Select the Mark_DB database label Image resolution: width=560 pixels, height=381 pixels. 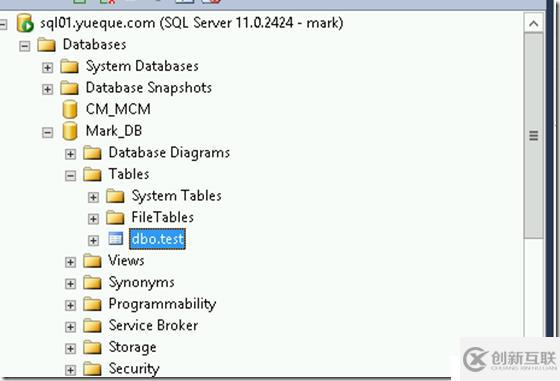pyautogui.click(x=114, y=131)
